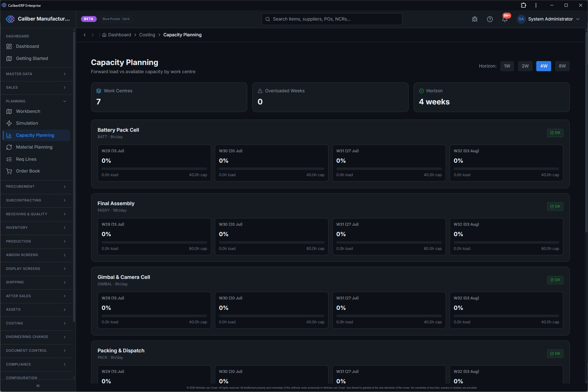Click the Workbench map icon
This screenshot has width=588, height=392.
(9, 111)
